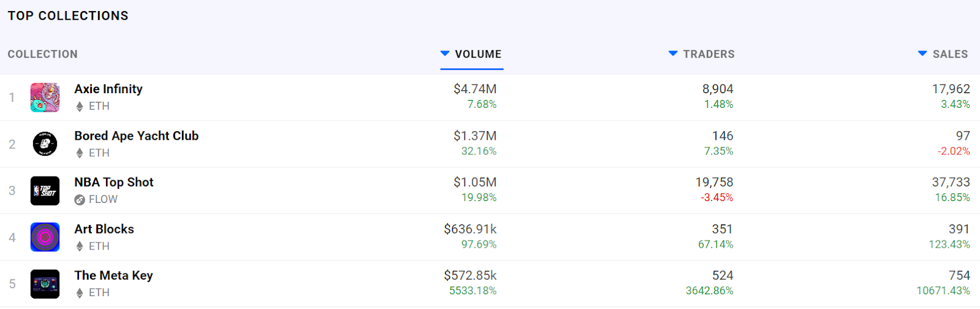Click the FLOW icon under NBA Top Shot

pyautogui.click(x=80, y=199)
